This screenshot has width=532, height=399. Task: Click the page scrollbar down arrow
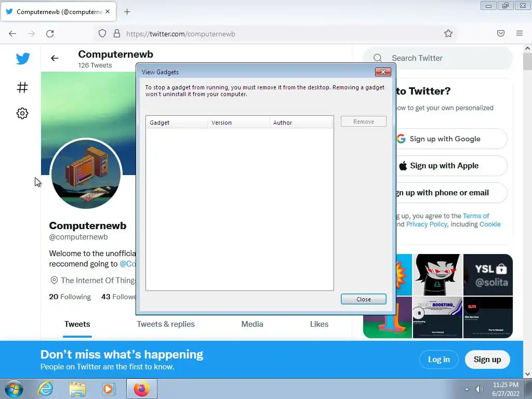528,374
